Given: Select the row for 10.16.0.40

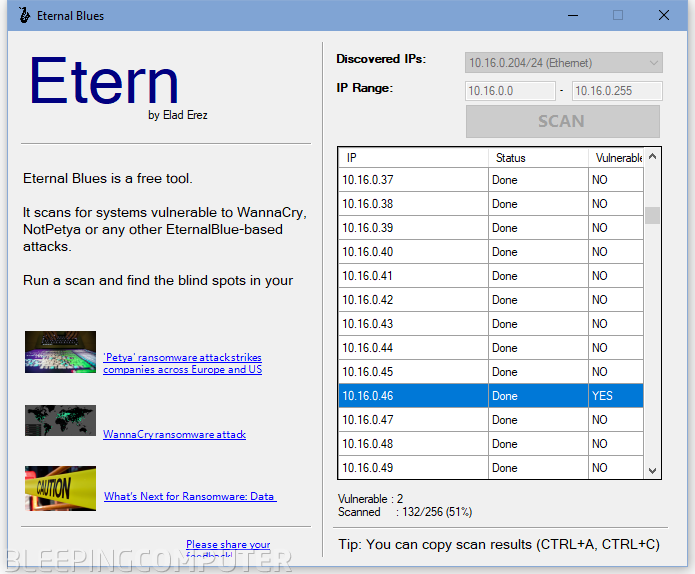Looking at the screenshot, I should [x=491, y=252].
